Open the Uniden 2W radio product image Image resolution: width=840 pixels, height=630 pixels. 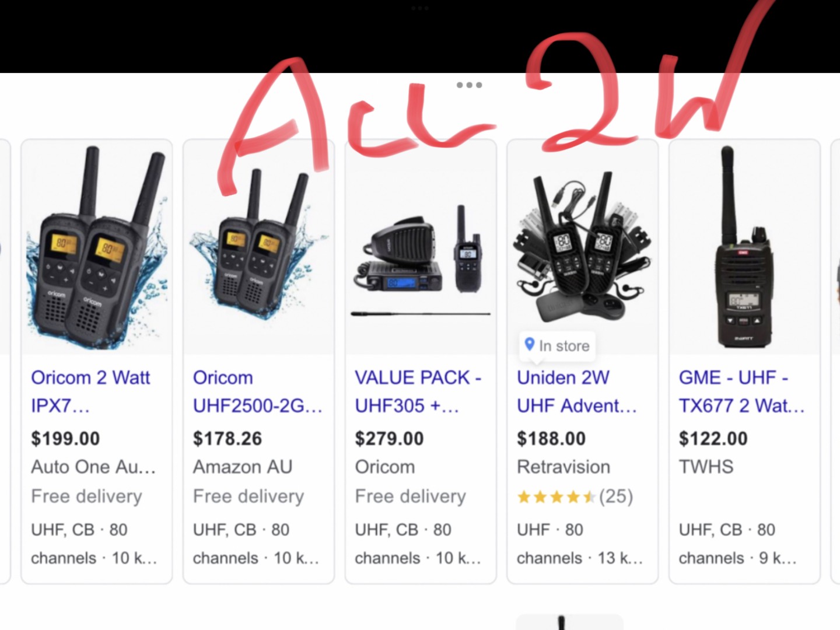click(583, 247)
